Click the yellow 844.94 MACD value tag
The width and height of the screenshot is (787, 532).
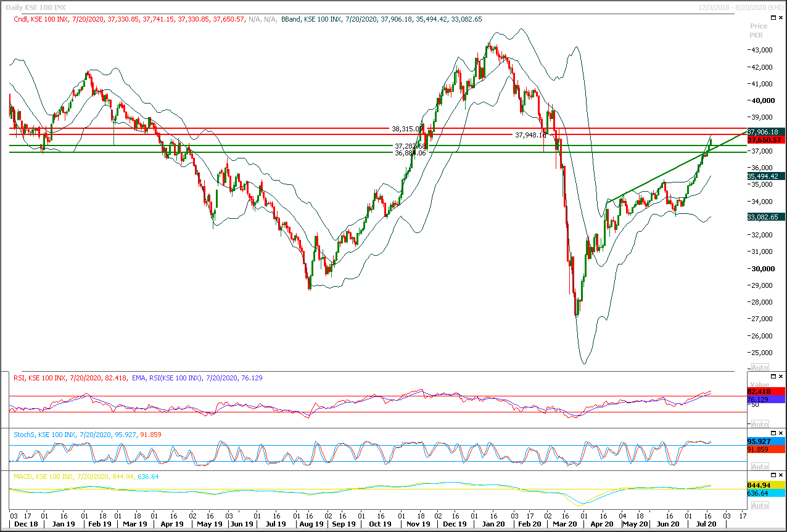[765, 485]
